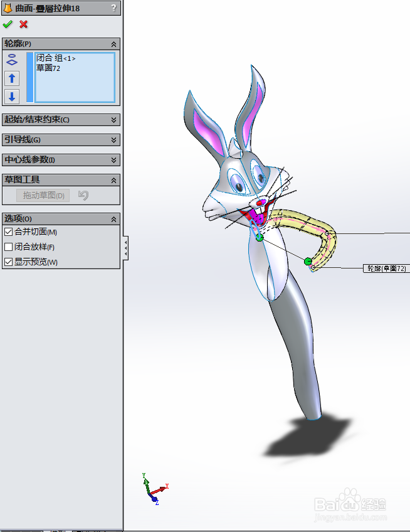Click the 轮廓(草图72) callout label

[x=386, y=269]
